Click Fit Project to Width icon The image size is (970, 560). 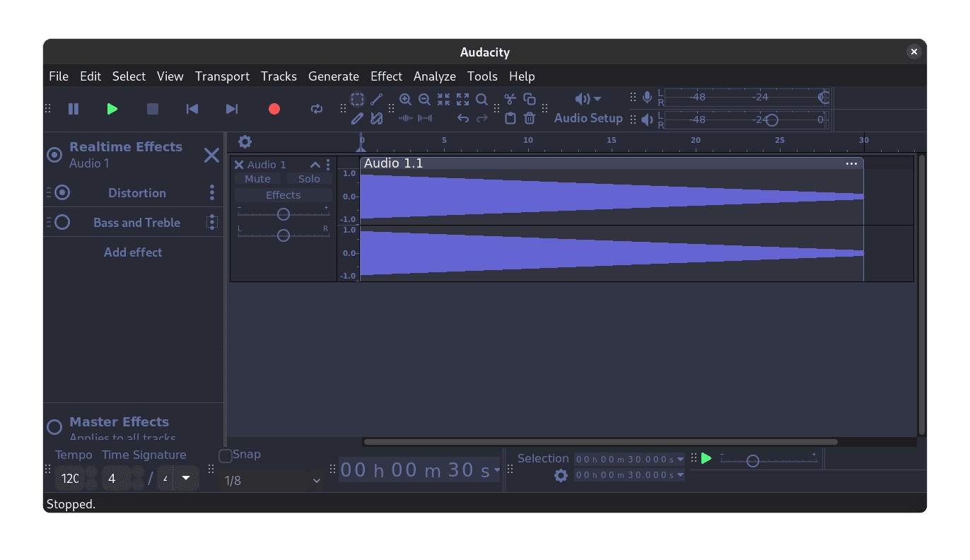[x=462, y=99]
